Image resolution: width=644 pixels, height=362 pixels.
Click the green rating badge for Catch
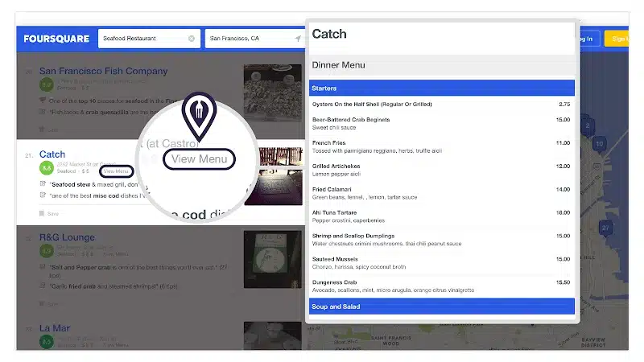[47, 167]
